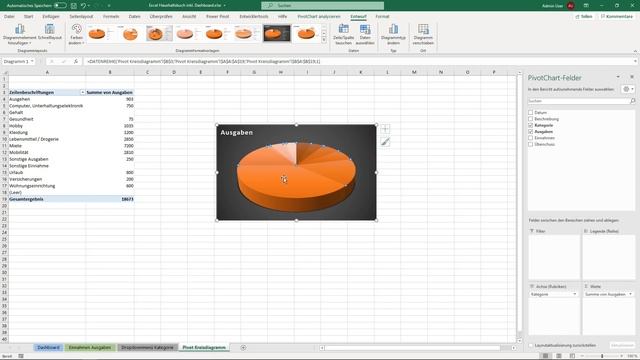Click the insert function fx button
The width and height of the screenshot is (640, 360).
click(x=76, y=61)
